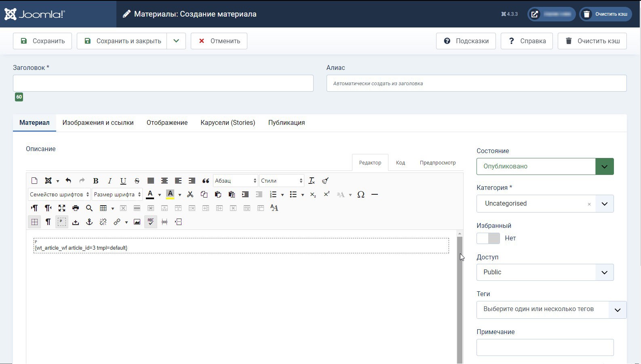
Task: Expand the save options arrow next to Сохранить и закрыть
Action: coord(176,41)
